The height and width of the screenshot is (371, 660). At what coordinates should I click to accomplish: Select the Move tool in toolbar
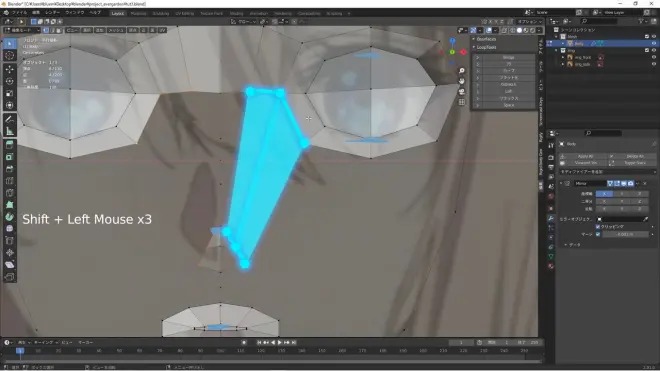pos(10,69)
